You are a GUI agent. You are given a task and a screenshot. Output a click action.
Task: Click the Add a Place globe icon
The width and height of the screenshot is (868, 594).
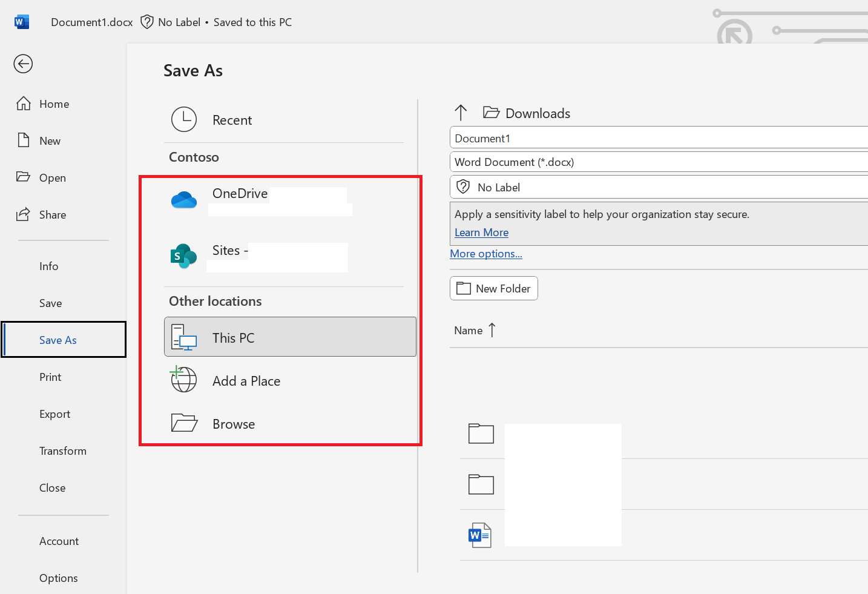click(183, 379)
